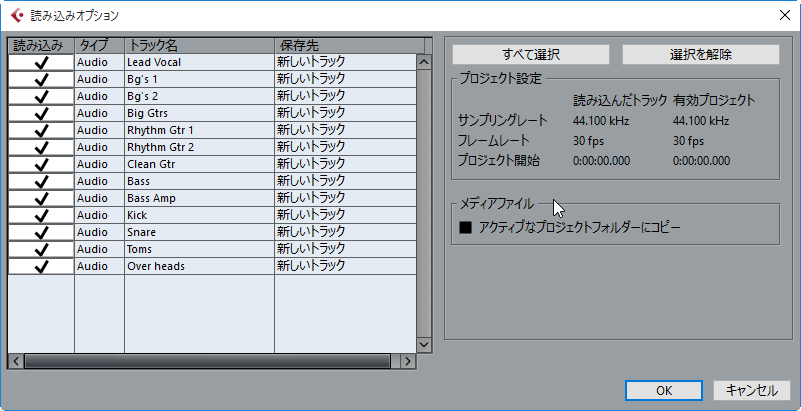Open 保存先 for Clean Gtr
The image size is (801, 411).
(345, 164)
